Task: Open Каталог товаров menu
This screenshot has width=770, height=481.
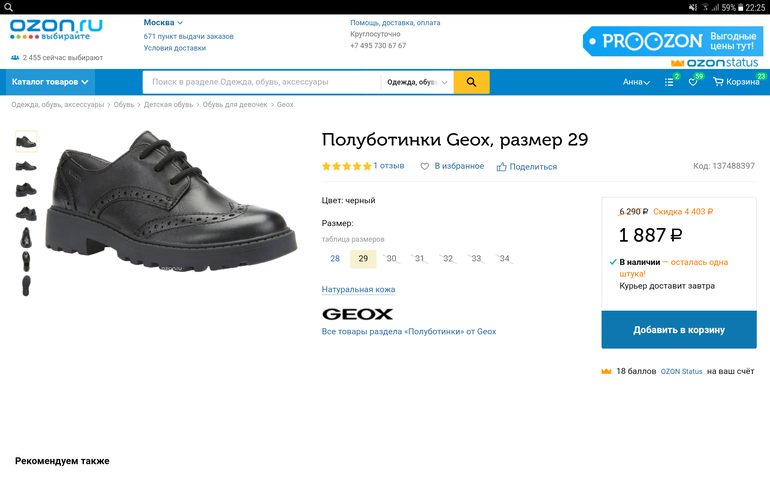Action: (50, 82)
